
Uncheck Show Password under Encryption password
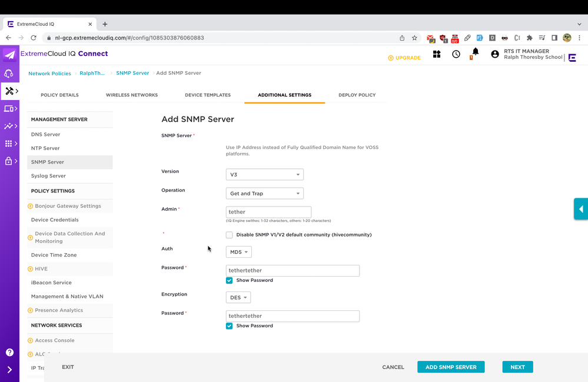230,326
